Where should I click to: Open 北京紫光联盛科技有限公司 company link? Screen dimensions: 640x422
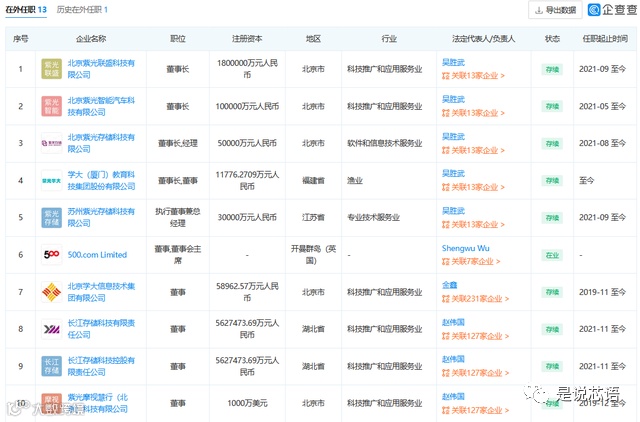[101, 69]
